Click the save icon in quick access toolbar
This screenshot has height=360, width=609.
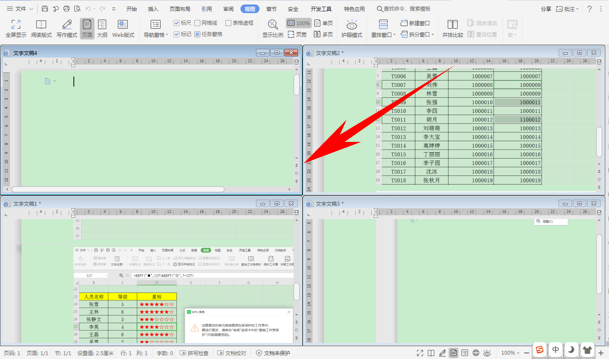[x=45, y=9]
